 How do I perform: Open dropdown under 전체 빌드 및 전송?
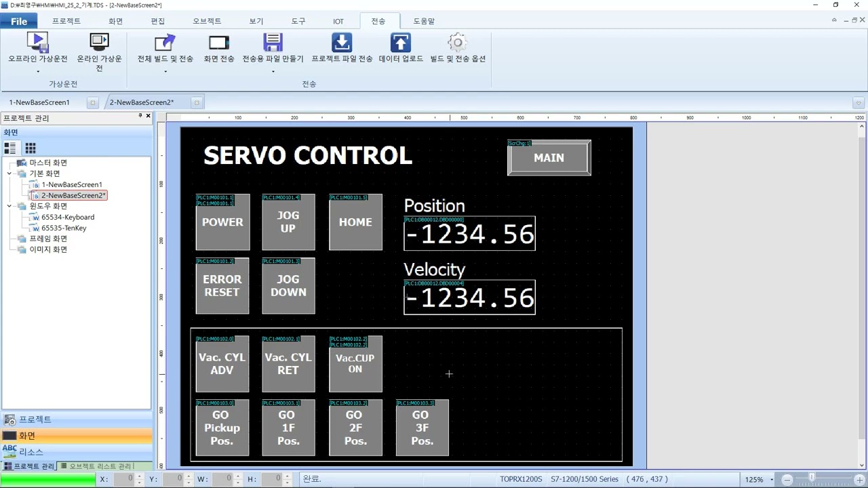pyautogui.click(x=165, y=71)
